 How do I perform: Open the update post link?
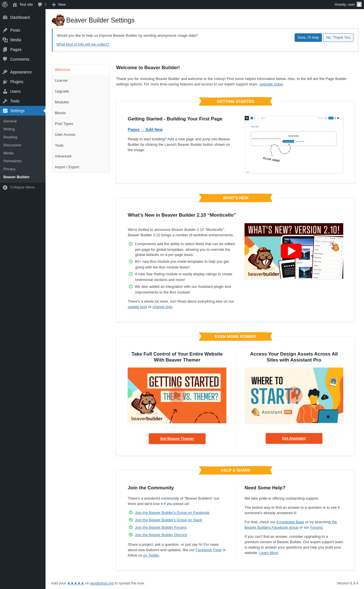[x=137, y=307]
